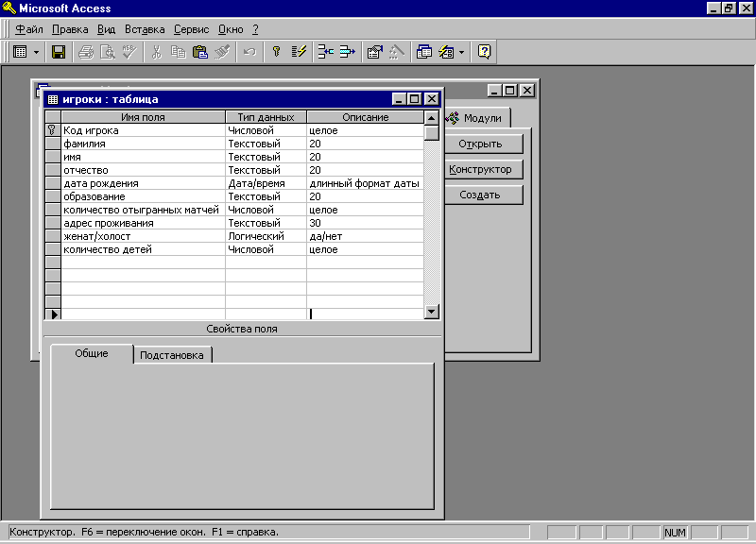
Task: Click the Microsoft Access key icon in title bar
Action: [9, 8]
